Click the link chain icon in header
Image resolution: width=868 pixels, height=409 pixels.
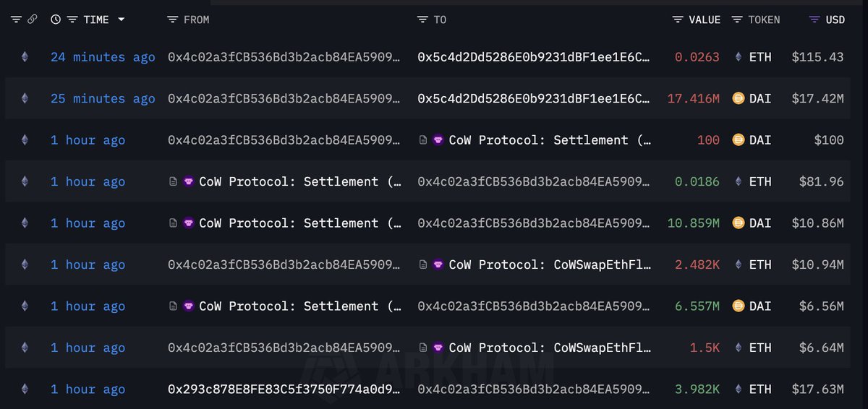pyautogui.click(x=32, y=20)
